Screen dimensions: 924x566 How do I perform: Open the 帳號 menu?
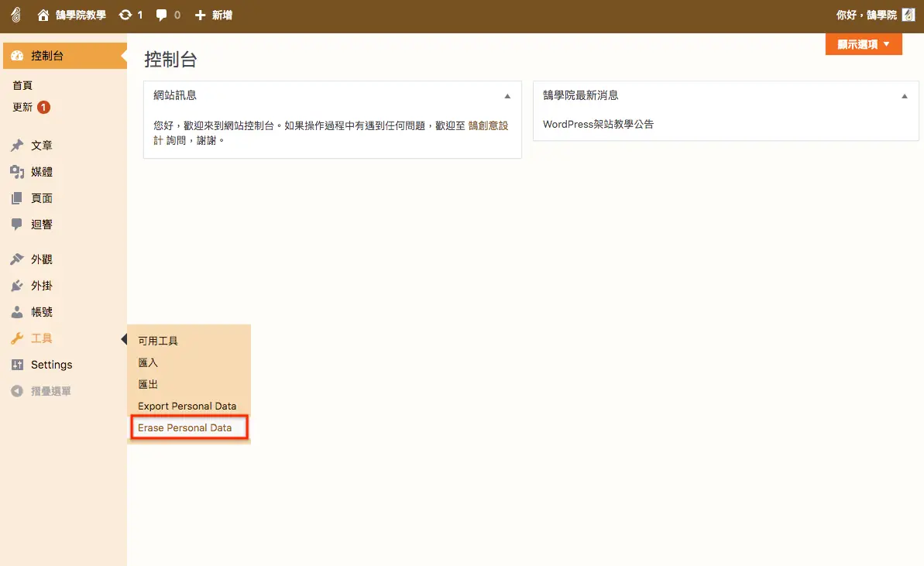42,312
